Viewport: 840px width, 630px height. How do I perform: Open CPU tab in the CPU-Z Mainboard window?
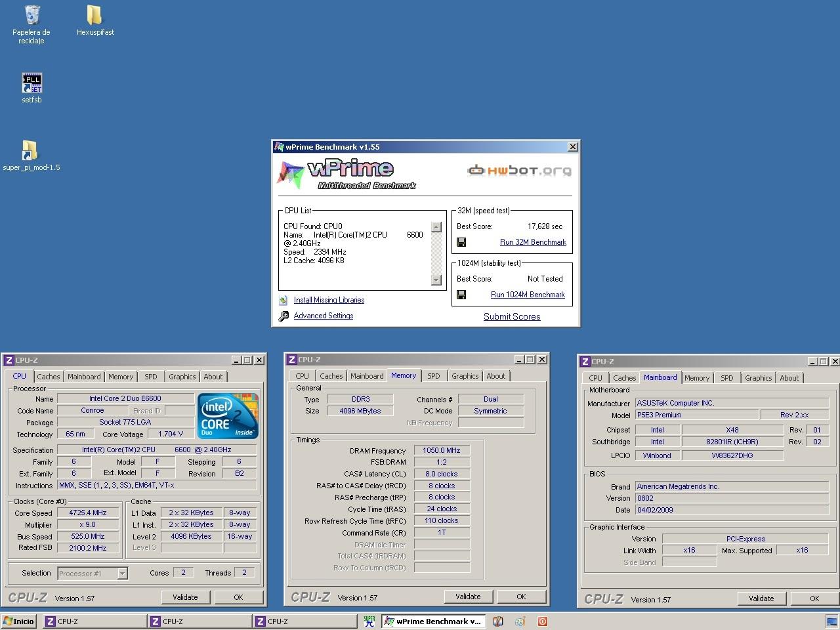(596, 378)
